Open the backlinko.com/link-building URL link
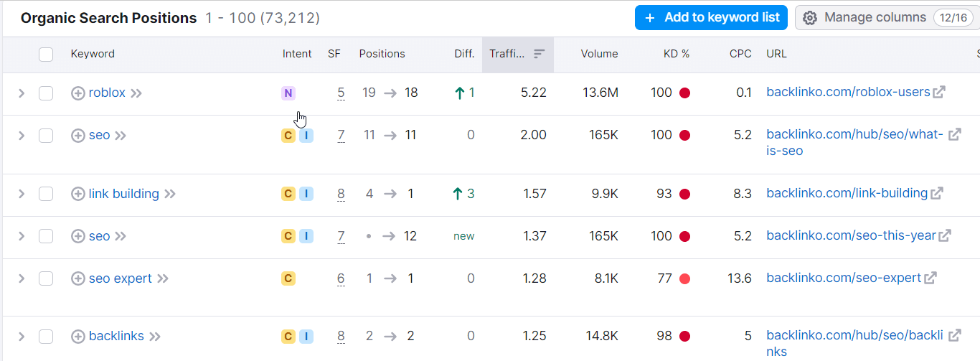The width and height of the screenshot is (980, 361). [x=847, y=193]
